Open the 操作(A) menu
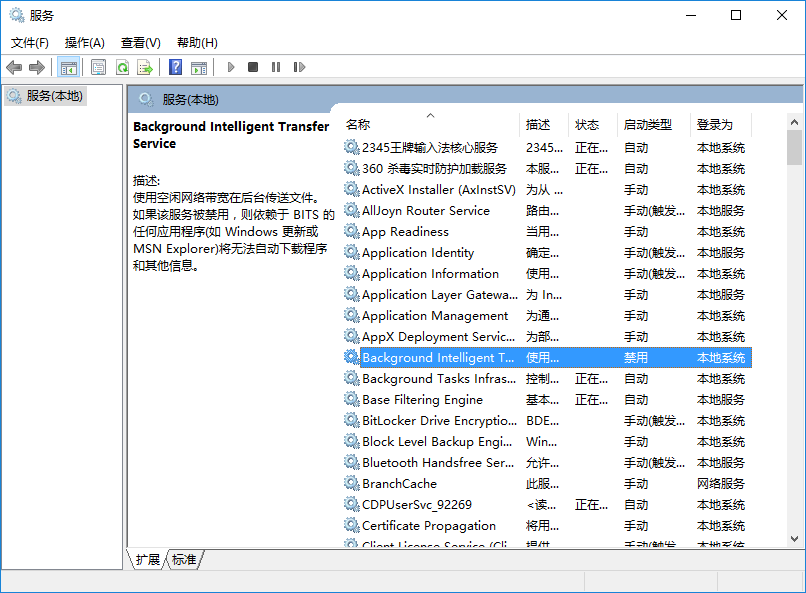This screenshot has width=806, height=593. (x=85, y=43)
